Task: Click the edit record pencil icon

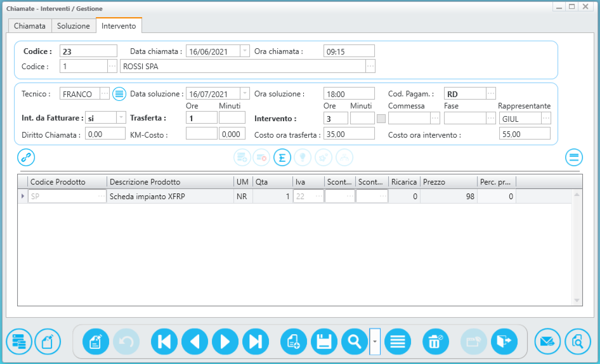Action: (x=96, y=341)
